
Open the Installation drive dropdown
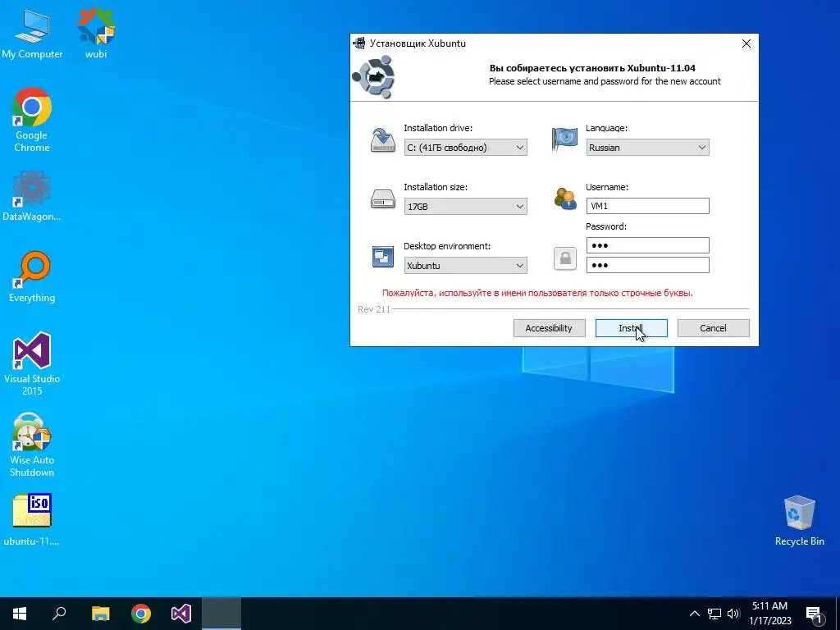point(466,148)
